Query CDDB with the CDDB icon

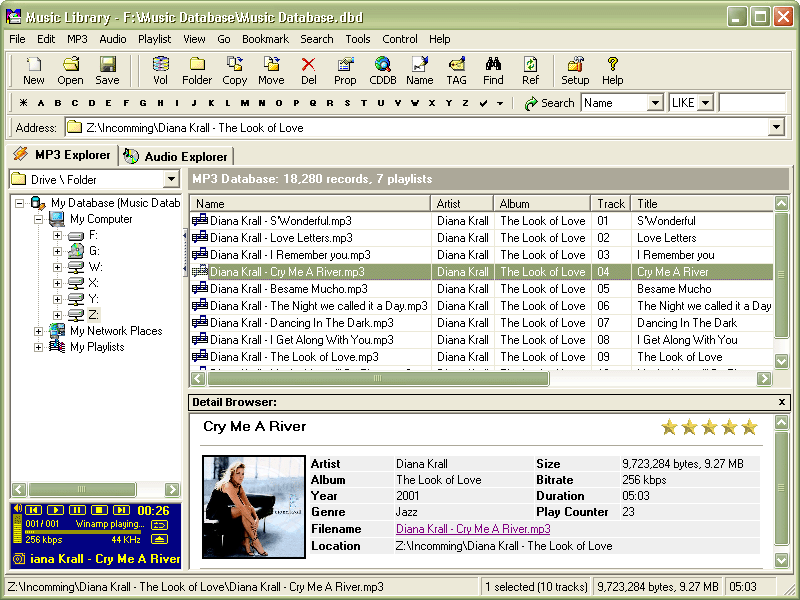point(383,70)
